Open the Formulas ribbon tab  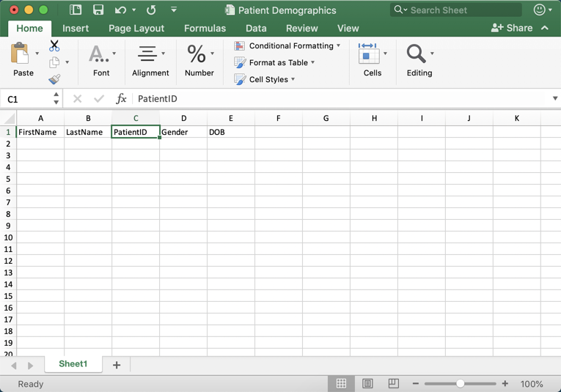[205, 29]
